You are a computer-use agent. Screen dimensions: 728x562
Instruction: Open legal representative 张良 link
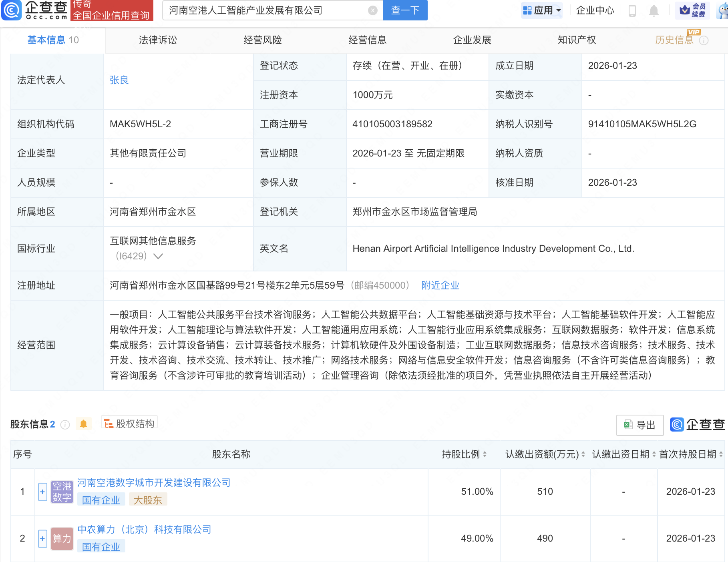(119, 80)
